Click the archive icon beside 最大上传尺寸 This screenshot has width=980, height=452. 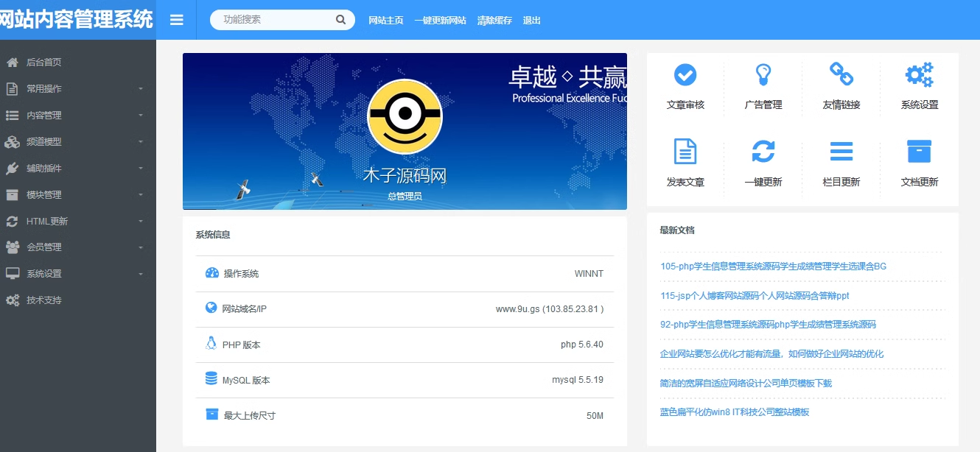[x=212, y=414]
